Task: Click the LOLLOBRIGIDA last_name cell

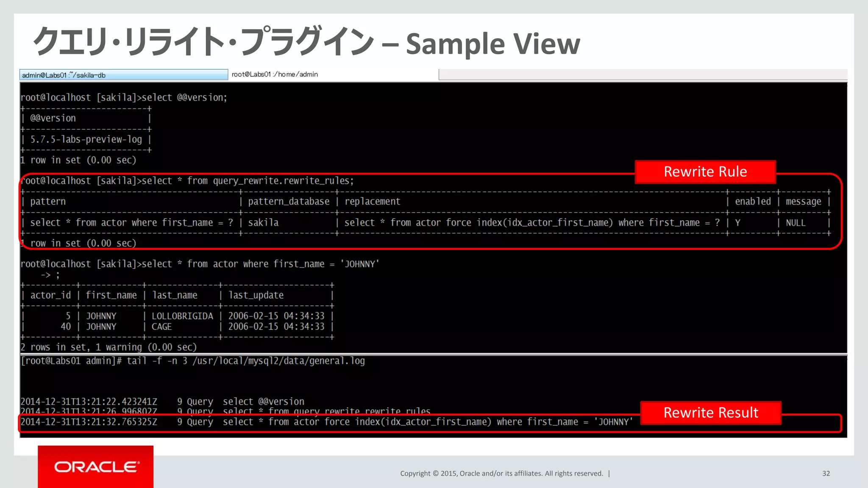Action: click(182, 316)
